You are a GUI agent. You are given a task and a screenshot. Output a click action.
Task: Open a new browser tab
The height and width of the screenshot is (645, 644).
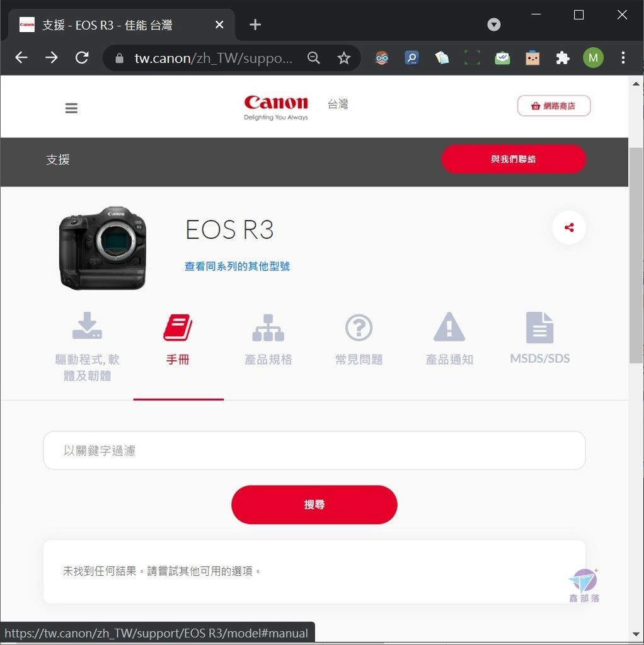click(255, 25)
